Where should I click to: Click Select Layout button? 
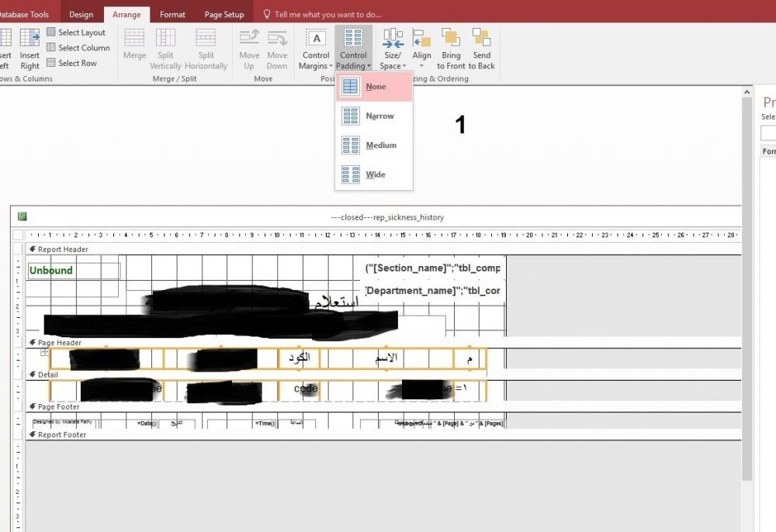(x=76, y=33)
